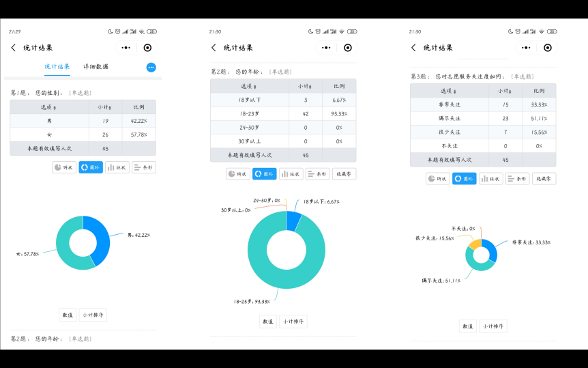Sort 小计 column in the attention-level table
588x368 pixels.
(x=505, y=91)
